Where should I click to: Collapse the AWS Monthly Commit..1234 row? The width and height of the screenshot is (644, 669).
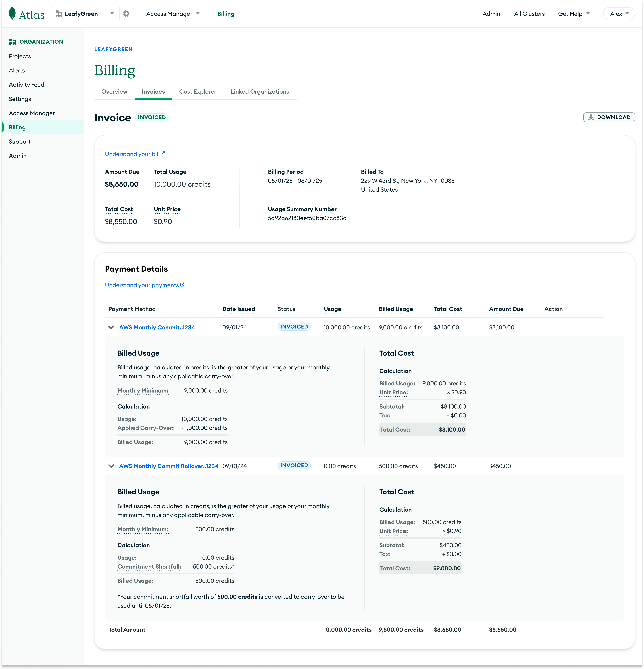click(111, 327)
